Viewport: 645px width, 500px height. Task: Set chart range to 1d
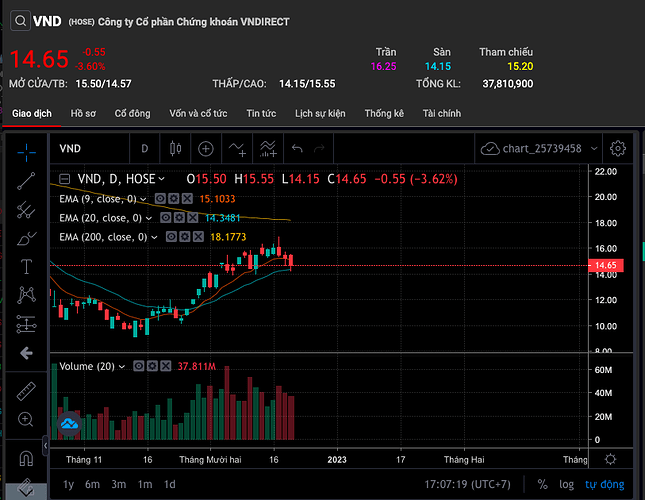[x=169, y=484]
